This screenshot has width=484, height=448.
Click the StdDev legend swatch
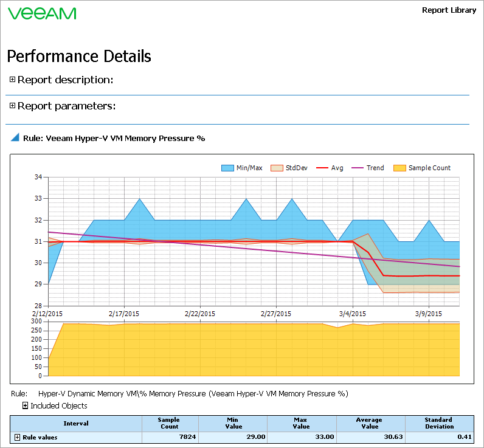tap(277, 168)
